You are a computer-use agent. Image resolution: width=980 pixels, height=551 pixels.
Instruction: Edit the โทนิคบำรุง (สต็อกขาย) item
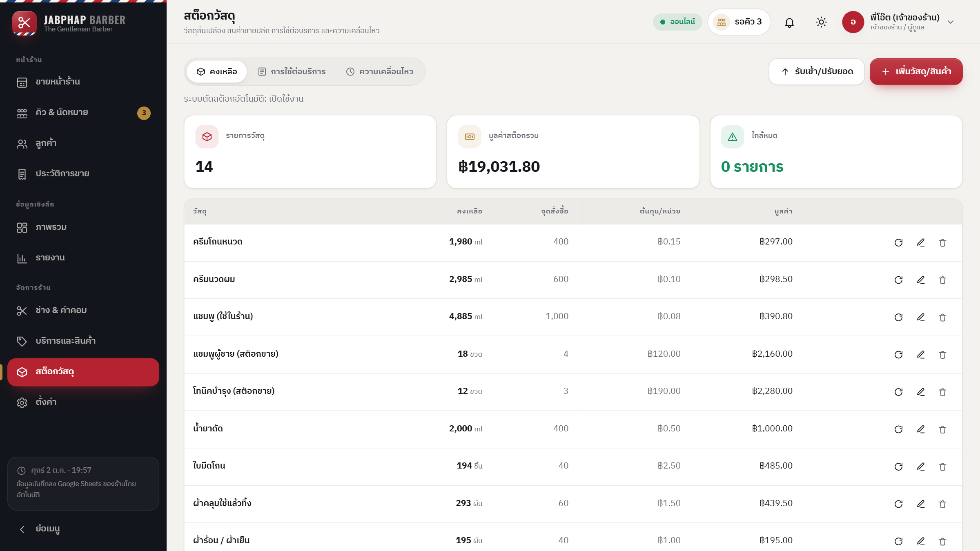click(x=920, y=392)
